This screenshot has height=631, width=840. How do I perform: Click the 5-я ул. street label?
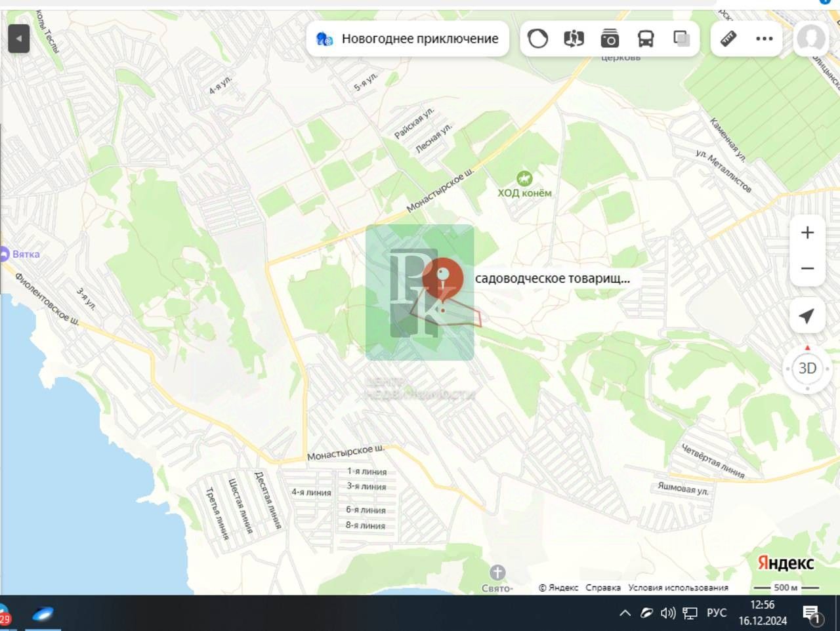[x=366, y=81]
